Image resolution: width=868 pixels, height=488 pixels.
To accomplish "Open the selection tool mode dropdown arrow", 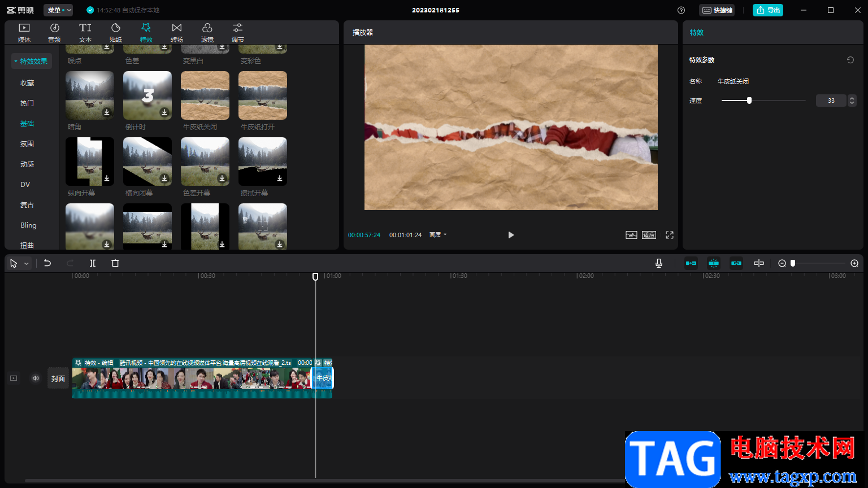I will coord(27,264).
